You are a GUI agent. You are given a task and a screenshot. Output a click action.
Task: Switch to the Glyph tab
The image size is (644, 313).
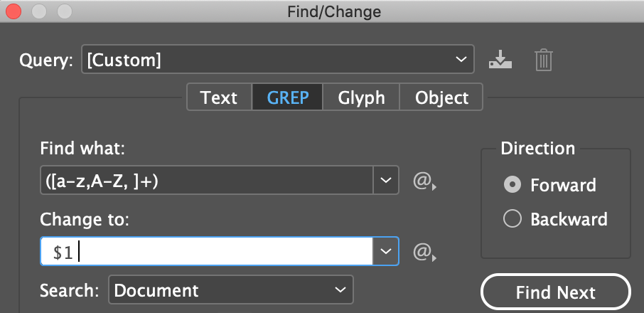click(x=361, y=97)
